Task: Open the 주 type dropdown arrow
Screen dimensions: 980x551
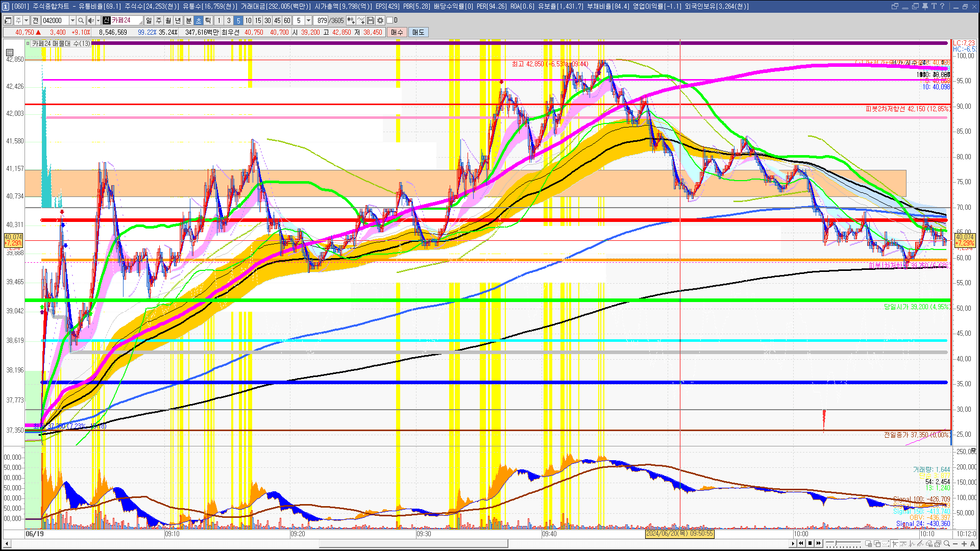Action: 26,20
